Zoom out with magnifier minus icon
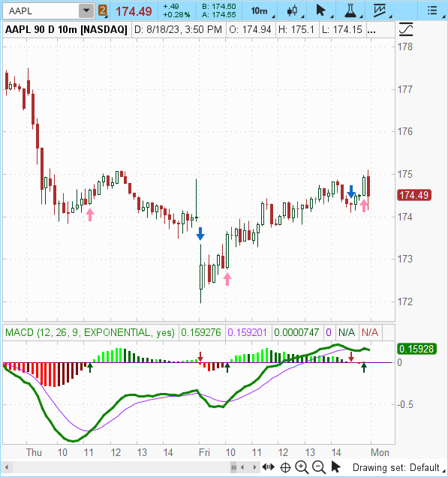 pos(319,467)
